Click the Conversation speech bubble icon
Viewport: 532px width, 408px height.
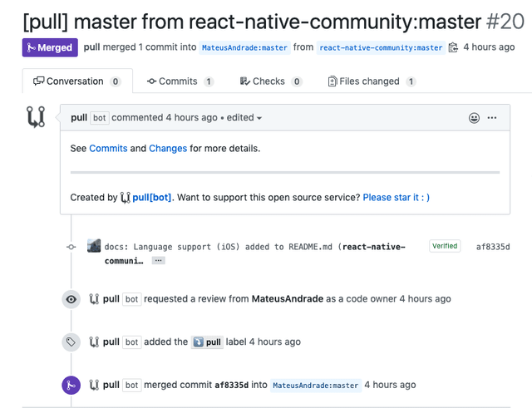pos(39,81)
